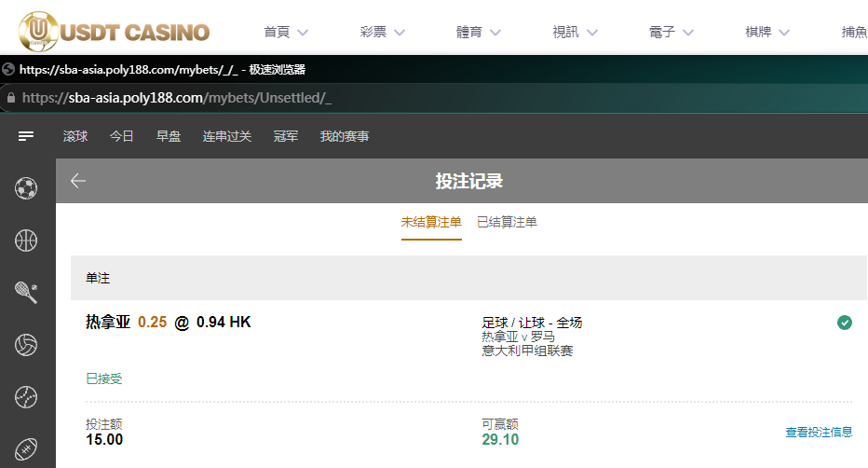Open the 查看投注信息 link
868x468 pixels.
(819, 432)
